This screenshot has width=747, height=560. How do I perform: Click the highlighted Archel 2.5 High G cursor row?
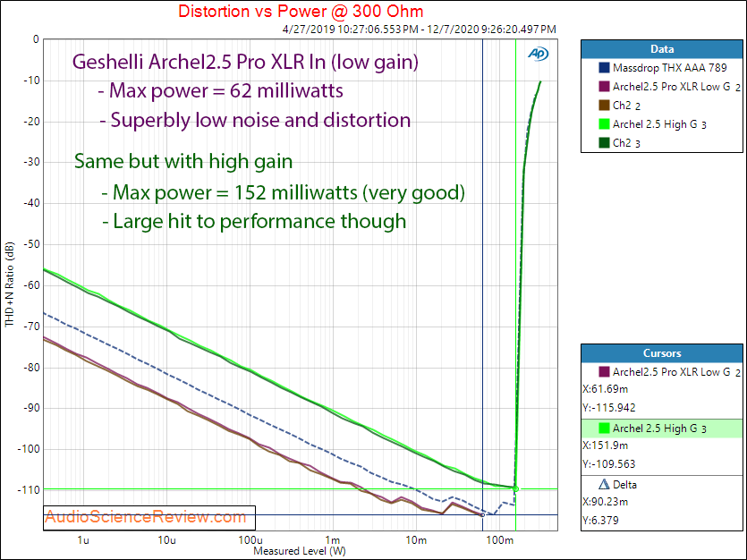click(662, 428)
